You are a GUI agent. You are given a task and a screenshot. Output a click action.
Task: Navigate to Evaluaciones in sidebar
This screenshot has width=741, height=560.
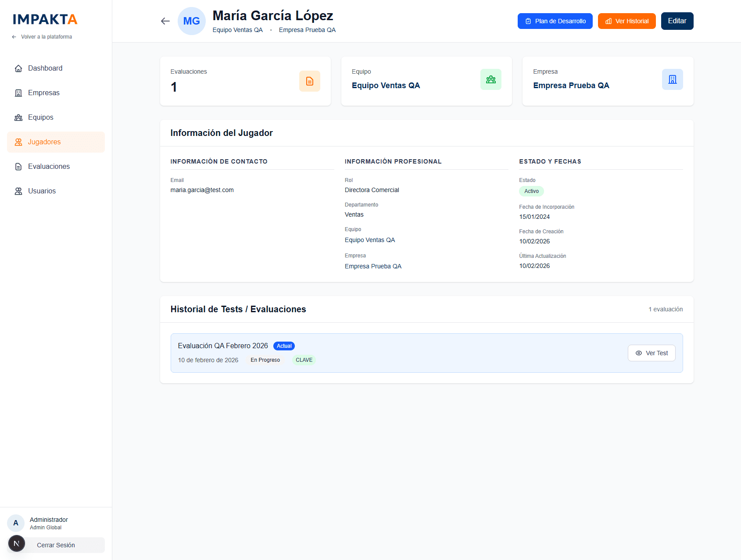point(49,167)
